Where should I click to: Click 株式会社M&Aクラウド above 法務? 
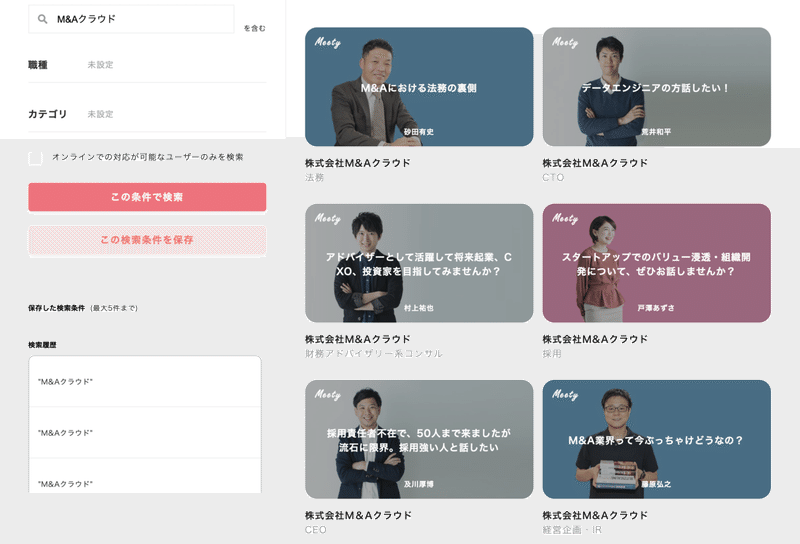(x=358, y=163)
